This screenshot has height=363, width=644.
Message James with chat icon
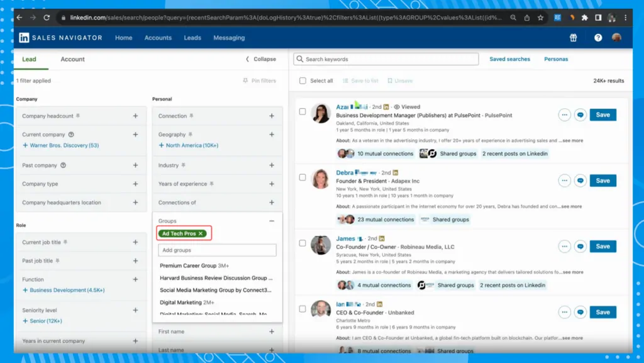[580, 247]
